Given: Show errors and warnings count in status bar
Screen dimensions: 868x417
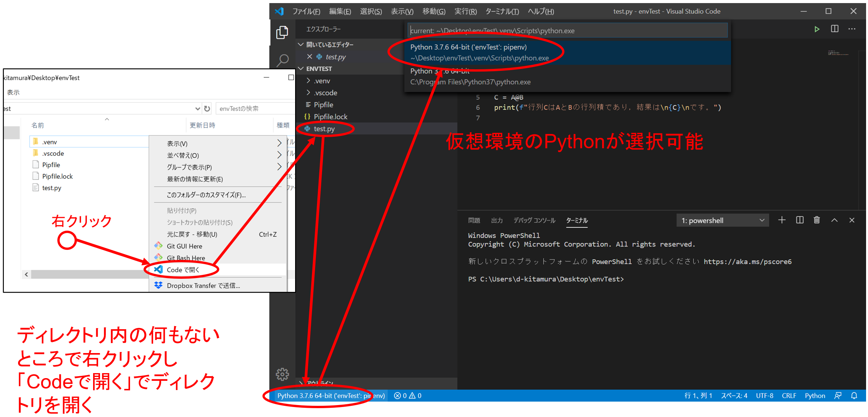Looking at the screenshot, I should (x=407, y=396).
